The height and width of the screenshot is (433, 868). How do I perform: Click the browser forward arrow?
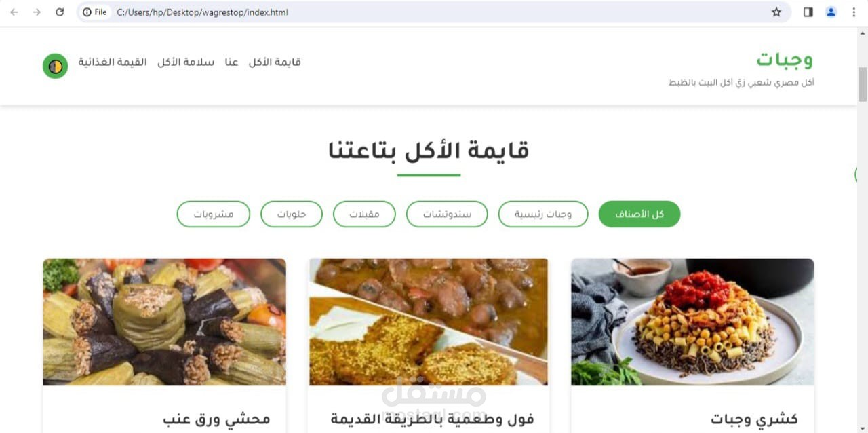(x=37, y=12)
